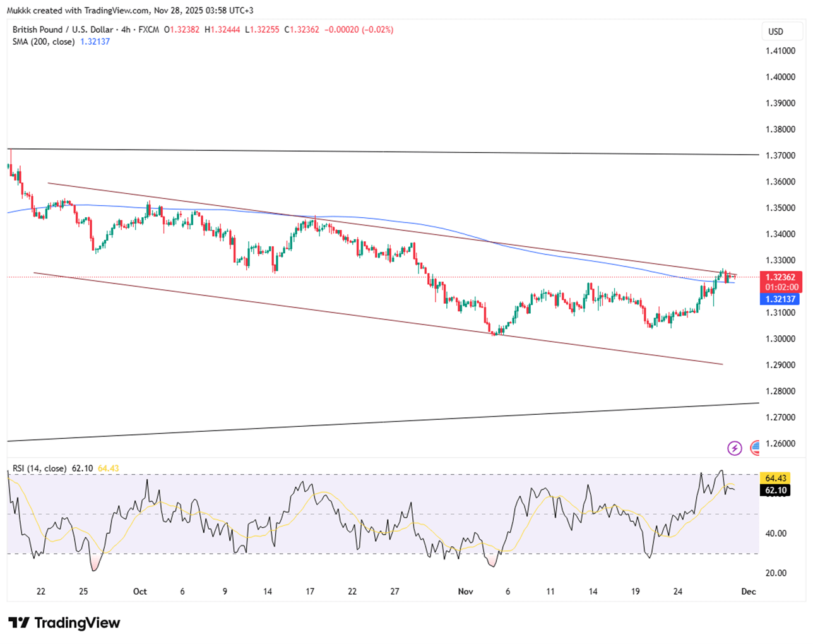
Task: Click the British Pound / U.S. Dollar symbol title
Action: coord(62,30)
